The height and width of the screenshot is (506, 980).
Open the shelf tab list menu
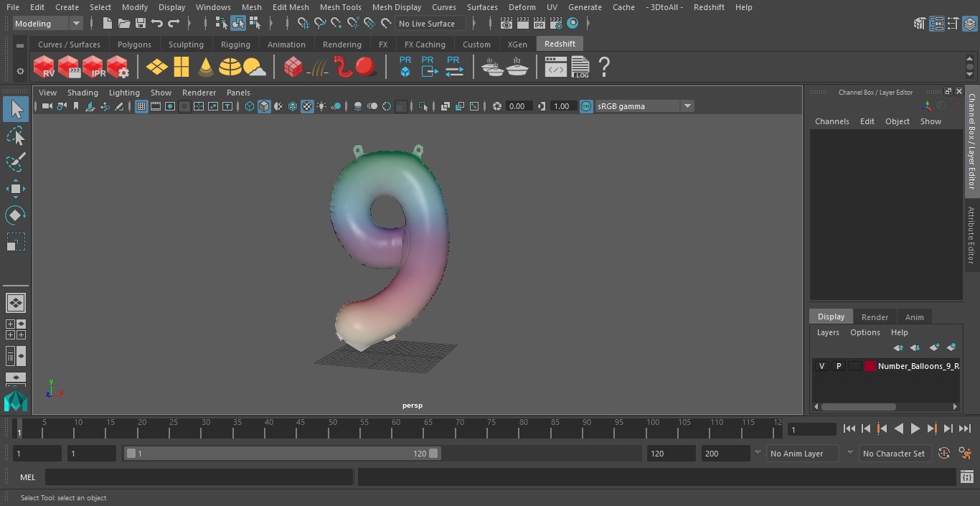(20, 44)
